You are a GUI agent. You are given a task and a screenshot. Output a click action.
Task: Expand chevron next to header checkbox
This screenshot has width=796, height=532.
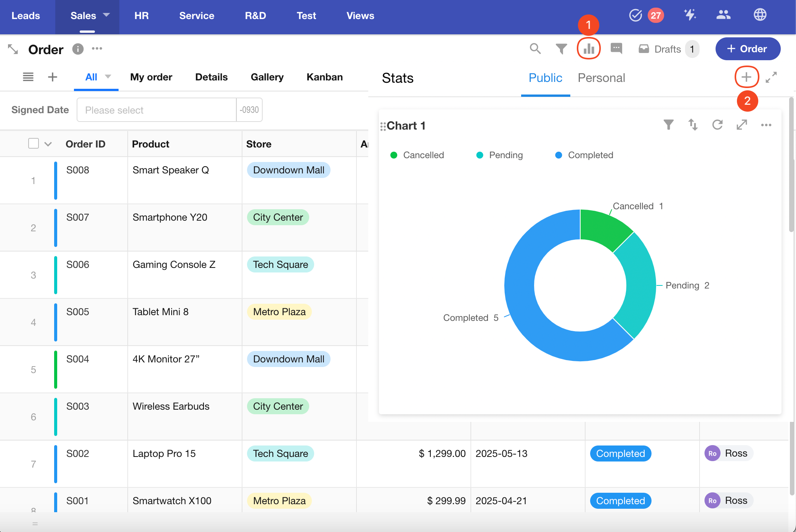(48, 144)
